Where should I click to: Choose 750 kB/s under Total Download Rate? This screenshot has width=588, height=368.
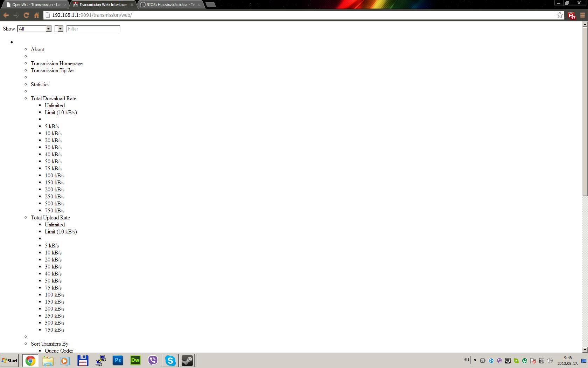(x=55, y=211)
